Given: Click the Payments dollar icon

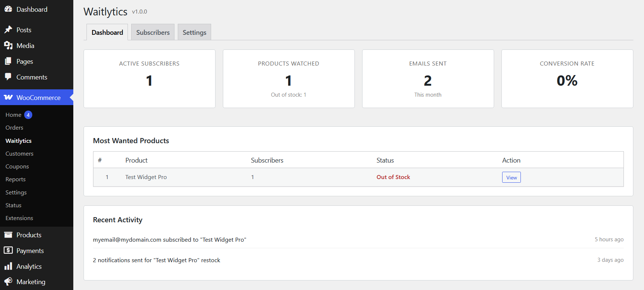Looking at the screenshot, I should [x=8, y=250].
